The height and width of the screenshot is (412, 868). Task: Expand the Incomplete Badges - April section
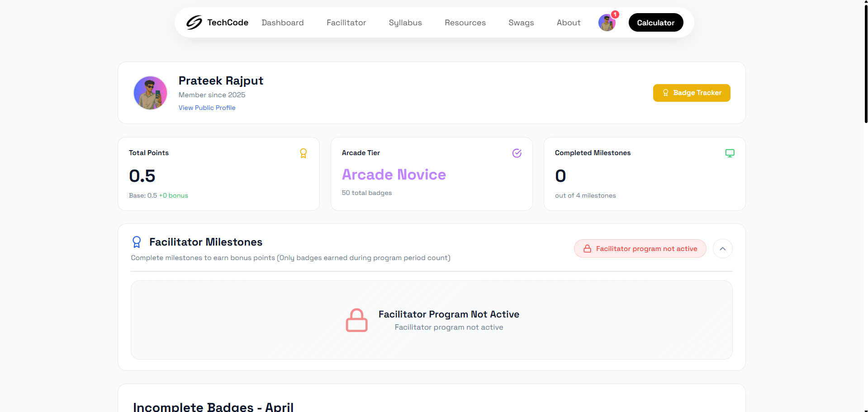point(213,406)
